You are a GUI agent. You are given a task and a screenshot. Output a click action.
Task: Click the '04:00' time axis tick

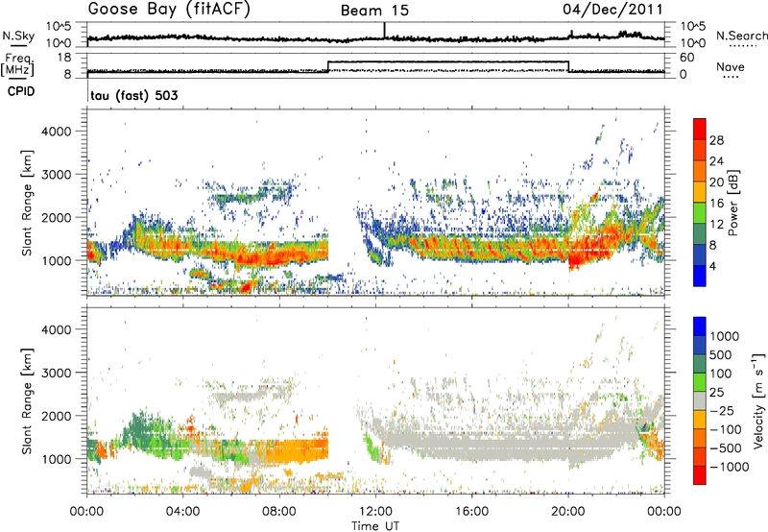(183, 512)
